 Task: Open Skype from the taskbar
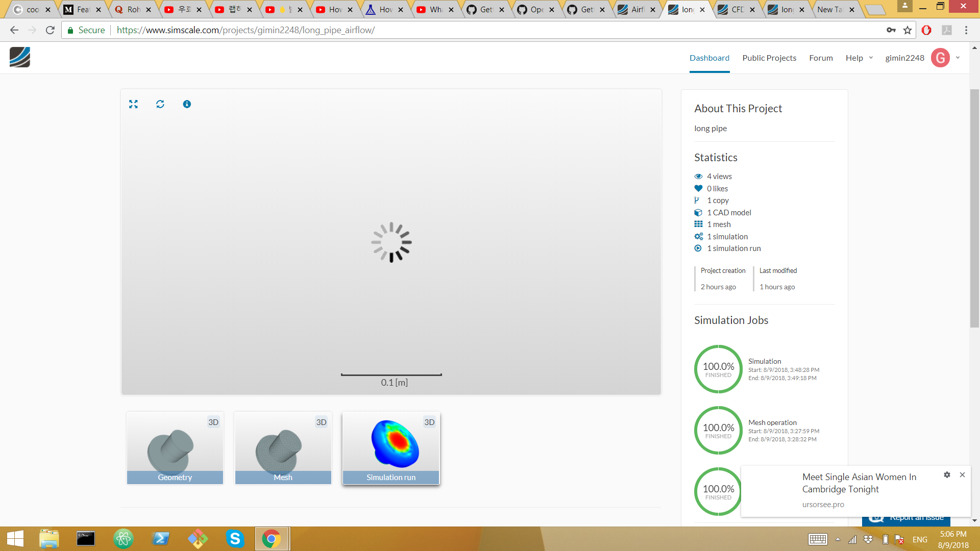(235, 539)
